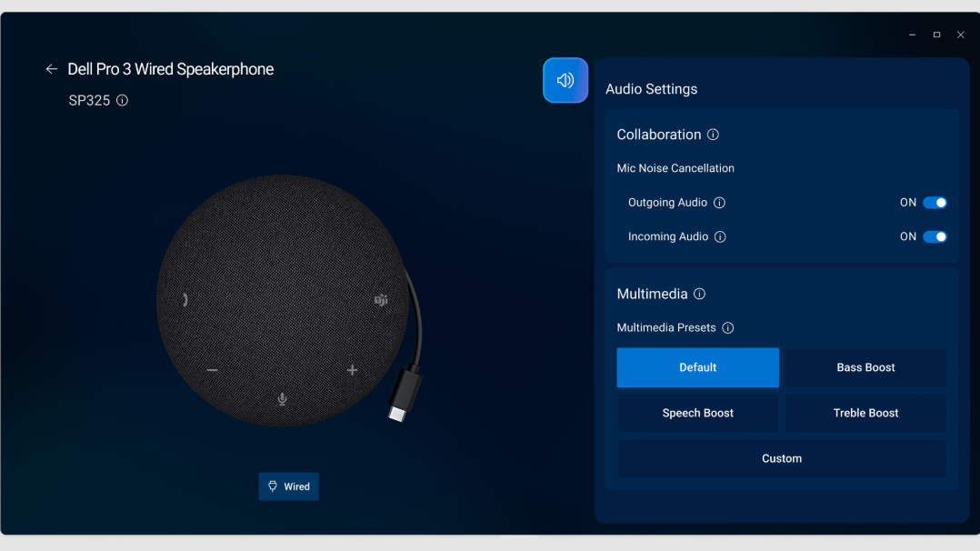980x551 pixels.
Task: Open SP325 model info icon
Action: tap(123, 100)
